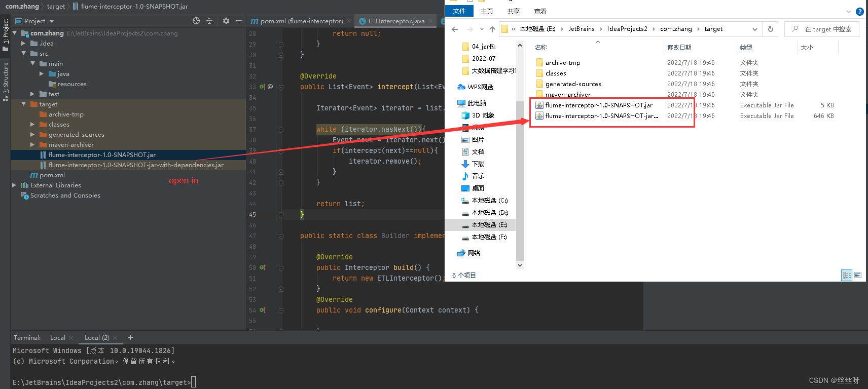This screenshot has width=868, height=389.
Task: Click the down arrow of Explorer navigation scrollbar
Action: click(520, 265)
